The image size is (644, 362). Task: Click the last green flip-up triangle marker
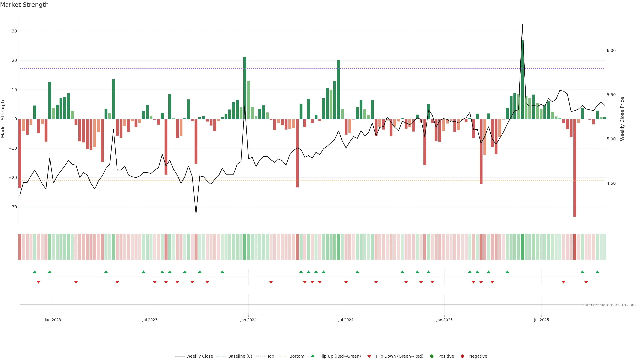pyautogui.click(x=597, y=272)
